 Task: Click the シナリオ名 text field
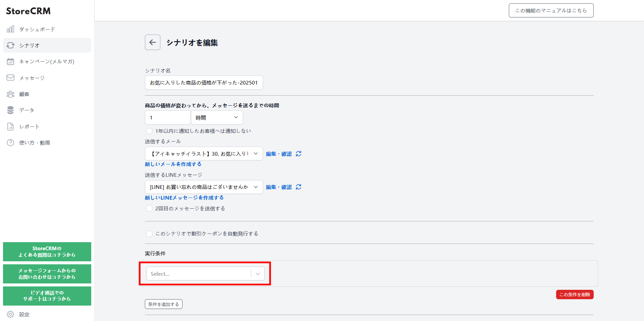204,83
